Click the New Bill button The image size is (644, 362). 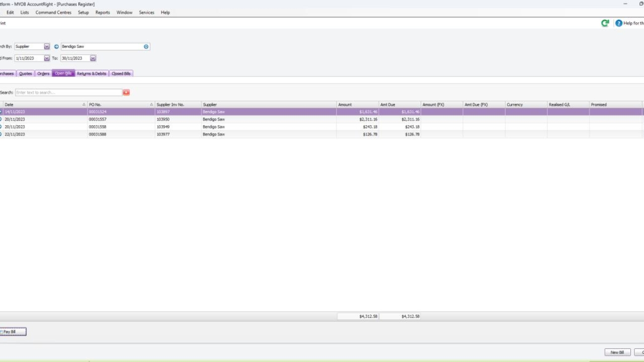[x=617, y=352]
